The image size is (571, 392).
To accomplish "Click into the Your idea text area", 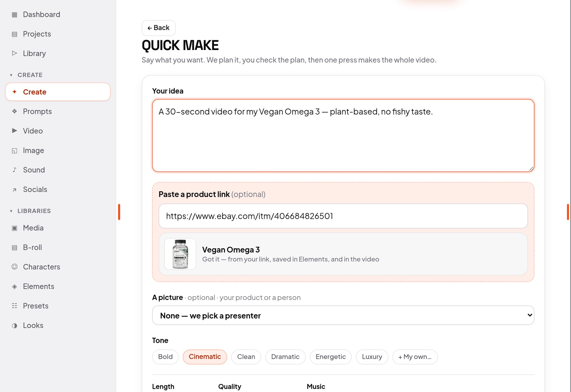I will coord(343,135).
